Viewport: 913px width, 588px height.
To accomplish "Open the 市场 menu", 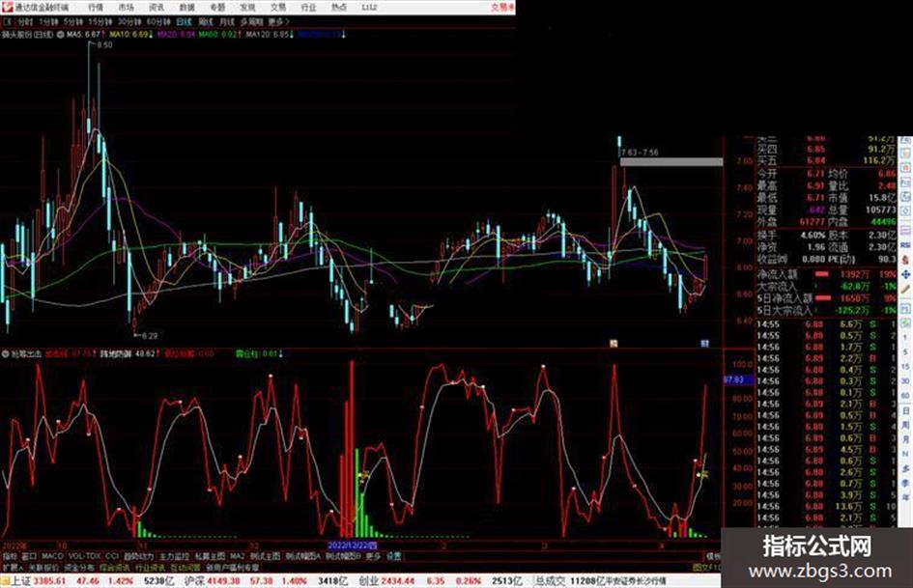I will [126, 8].
